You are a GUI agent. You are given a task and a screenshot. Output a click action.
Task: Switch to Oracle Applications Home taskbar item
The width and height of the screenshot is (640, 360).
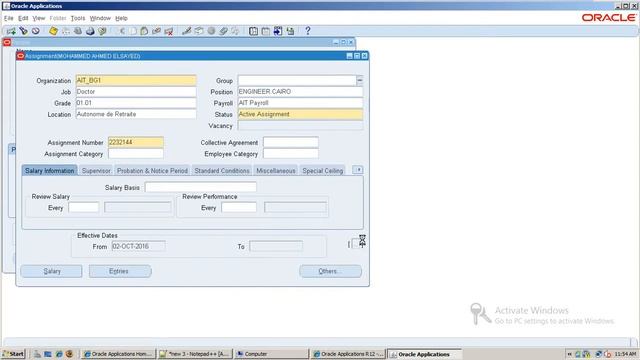[118, 354]
